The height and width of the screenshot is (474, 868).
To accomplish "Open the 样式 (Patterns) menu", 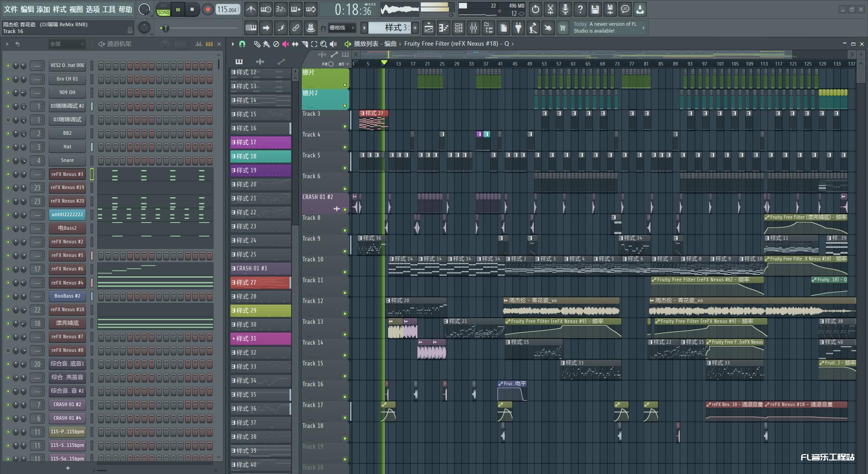I will (x=60, y=9).
